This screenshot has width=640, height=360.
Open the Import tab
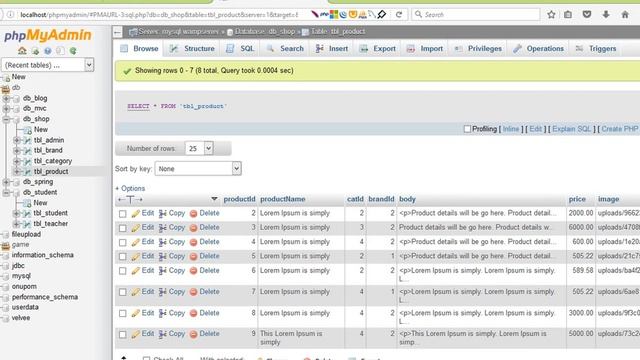(425, 49)
